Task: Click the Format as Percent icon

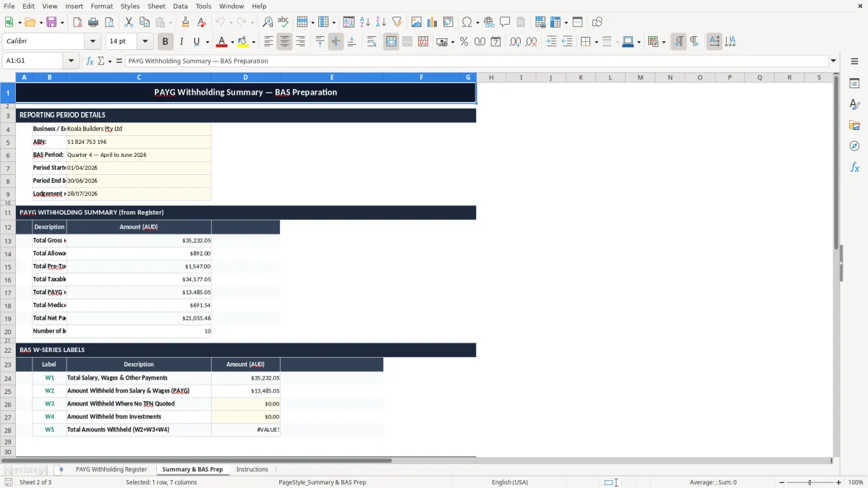Action: [464, 42]
